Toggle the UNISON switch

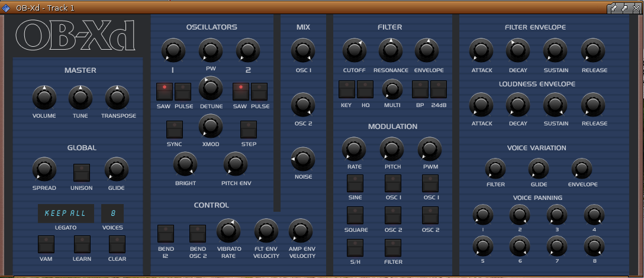coord(81,173)
